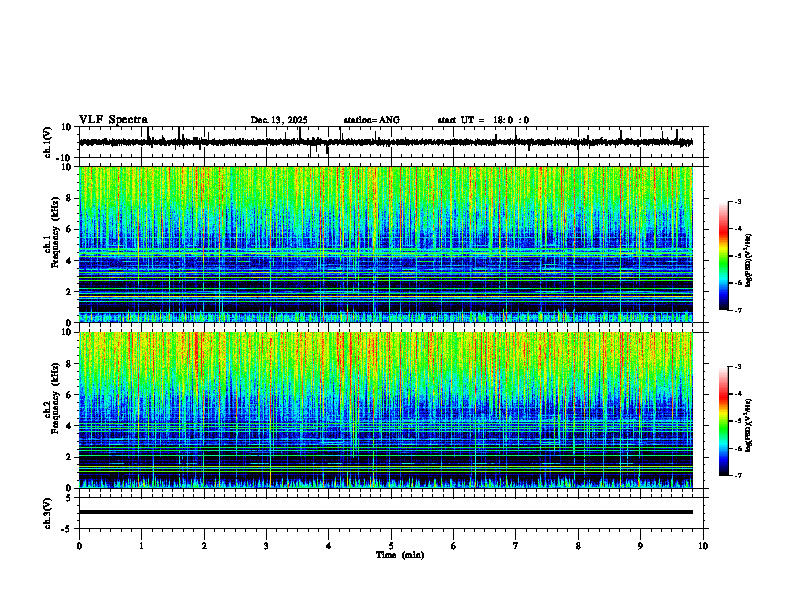Click the '5' tick on ch.3(V) axis
The height and width of the screenshot is (612, 792).
coord(69,498)
